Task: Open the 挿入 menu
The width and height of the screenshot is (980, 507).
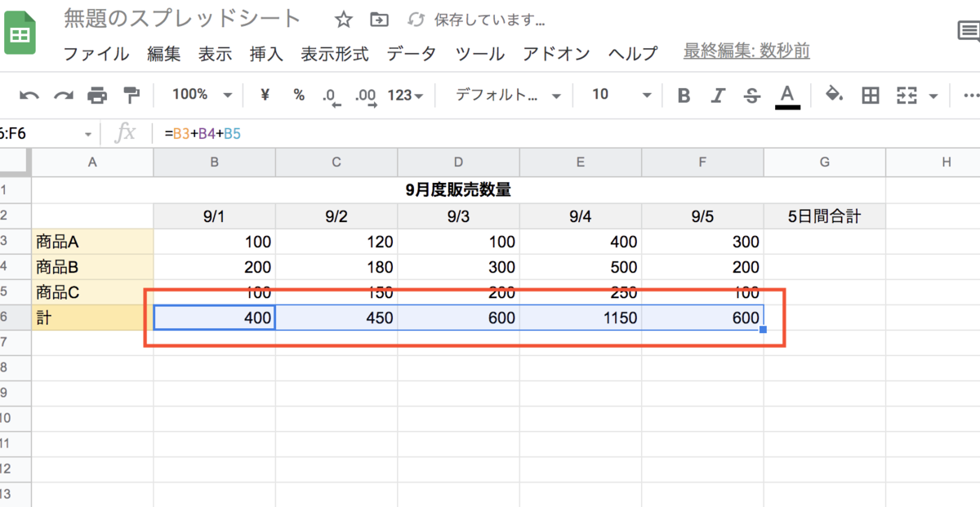Action: point(266,54)
